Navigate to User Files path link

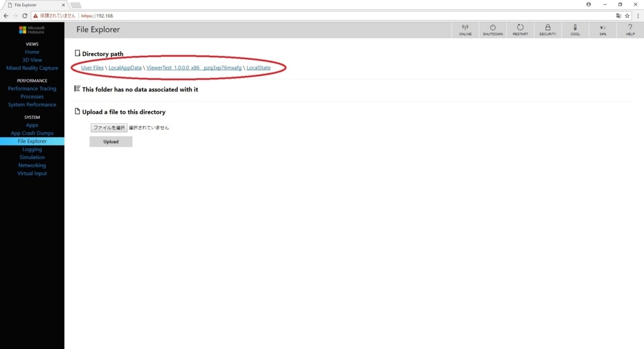[92, 68]
